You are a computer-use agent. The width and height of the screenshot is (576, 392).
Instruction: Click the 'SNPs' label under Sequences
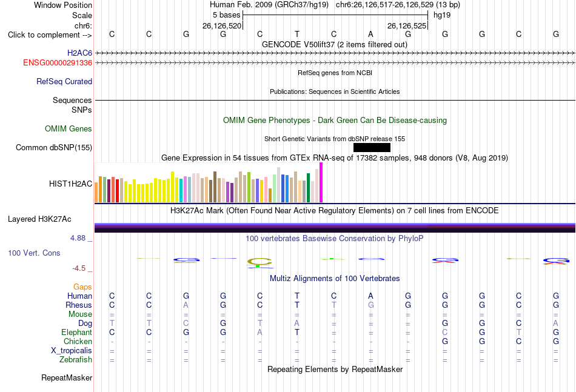tap(82, 110)
